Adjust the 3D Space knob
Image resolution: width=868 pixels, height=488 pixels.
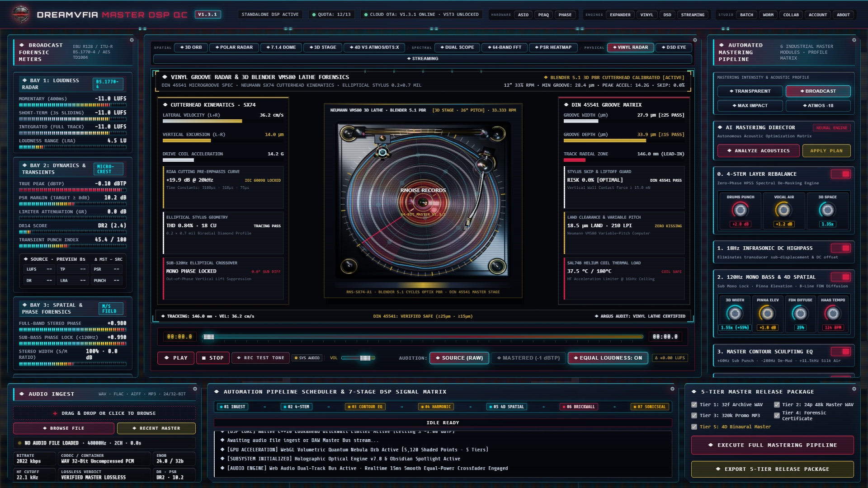(x=827, y=210)
